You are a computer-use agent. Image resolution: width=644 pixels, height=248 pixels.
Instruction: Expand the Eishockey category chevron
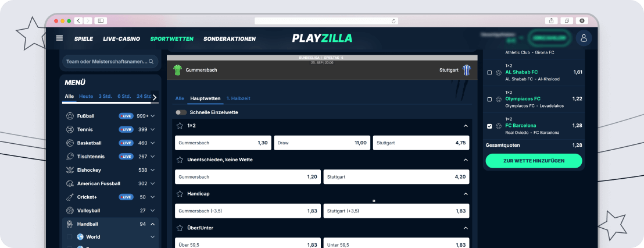(x=153, y=170)
